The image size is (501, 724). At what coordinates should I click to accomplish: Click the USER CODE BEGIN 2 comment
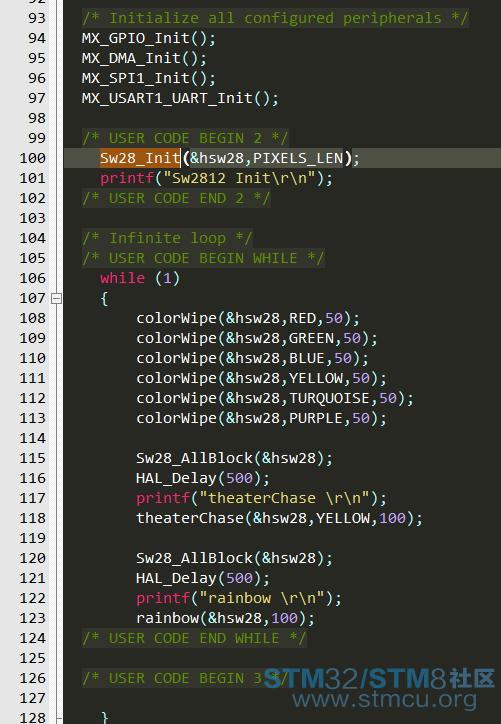185,138
